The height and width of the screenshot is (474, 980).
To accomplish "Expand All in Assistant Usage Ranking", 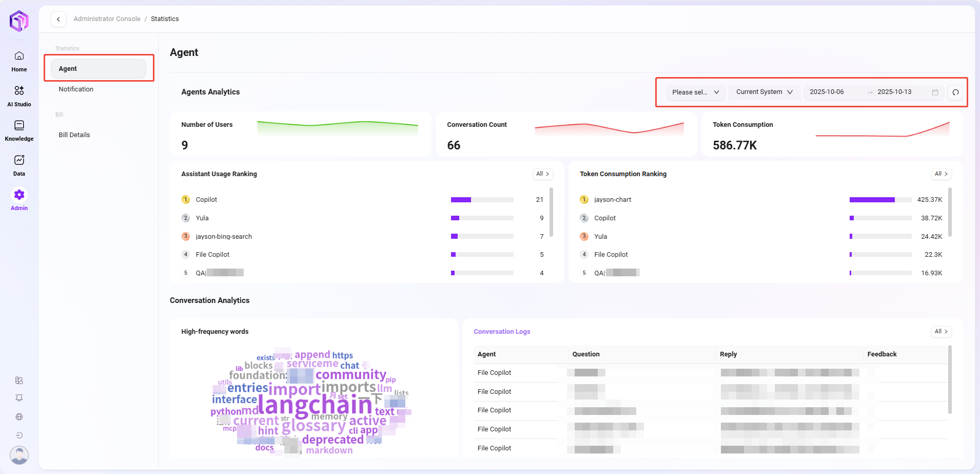I will coord(542,174).
